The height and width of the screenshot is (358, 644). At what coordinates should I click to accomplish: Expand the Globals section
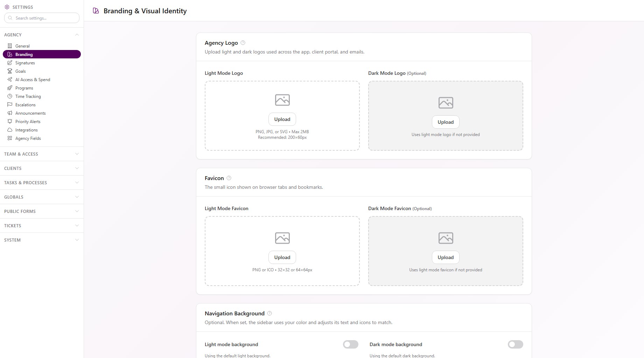[x=42, y=197]
